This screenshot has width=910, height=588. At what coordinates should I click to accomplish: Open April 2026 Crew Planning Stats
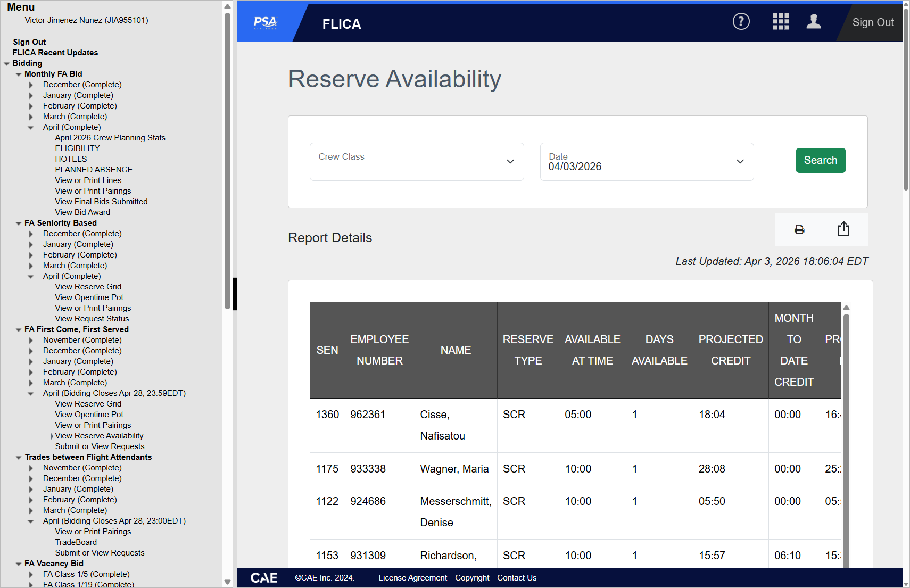[110, 138]
